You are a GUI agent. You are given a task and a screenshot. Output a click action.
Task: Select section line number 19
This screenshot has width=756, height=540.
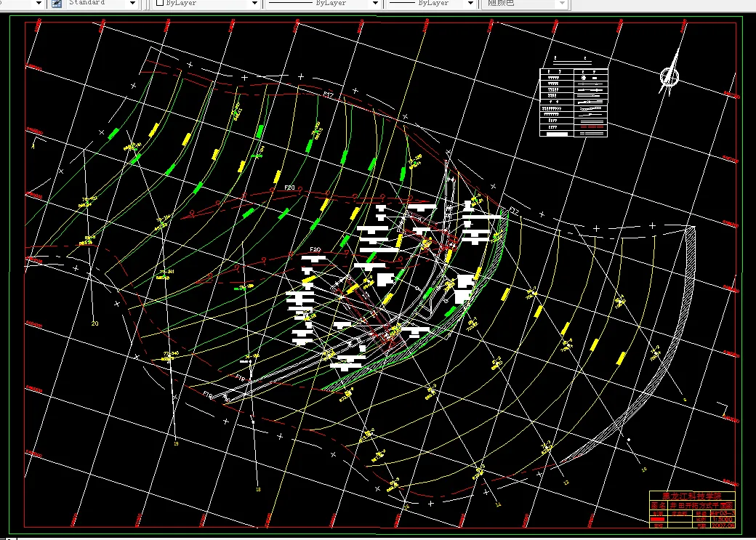click(x=175, y=443)
